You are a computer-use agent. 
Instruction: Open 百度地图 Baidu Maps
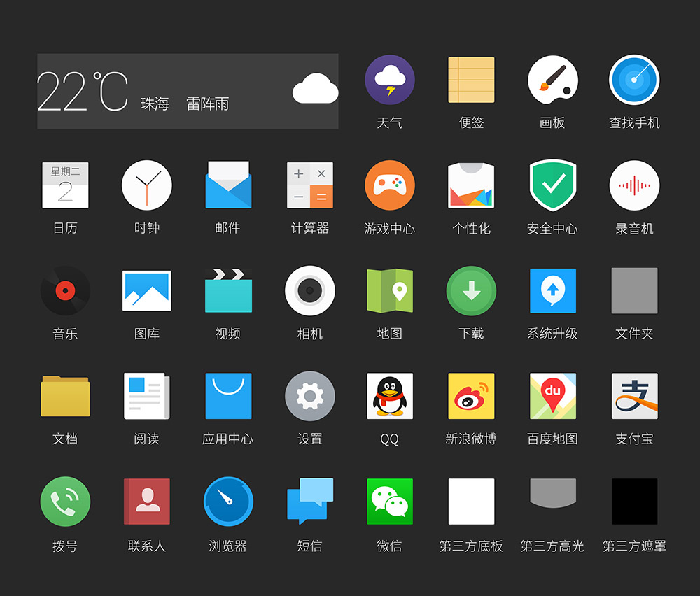pyautogui.click(x=552, y=396)
